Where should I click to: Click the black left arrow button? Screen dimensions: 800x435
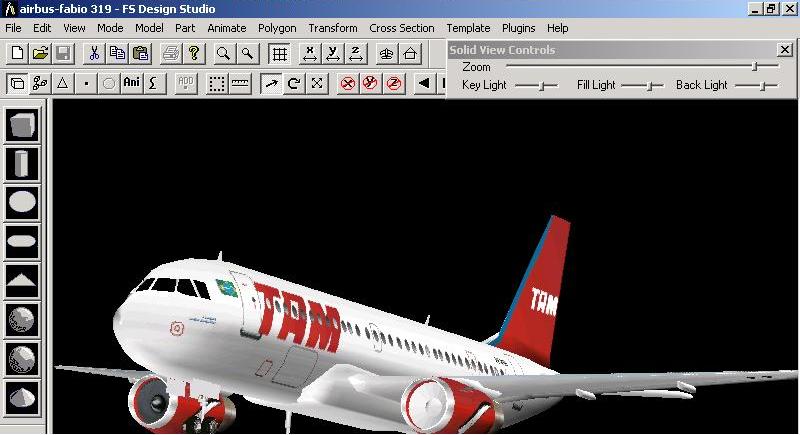(x=424, y=83)
